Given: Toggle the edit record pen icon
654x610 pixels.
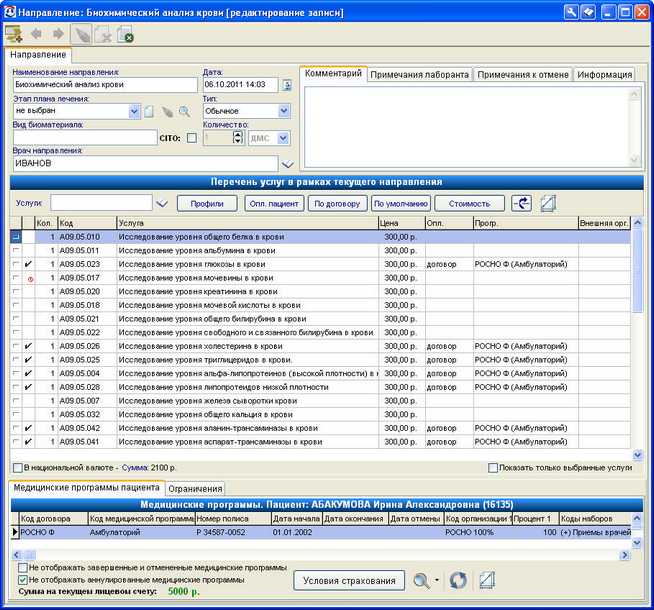Looking at the screenshot, I should click(x=81, y=34).
